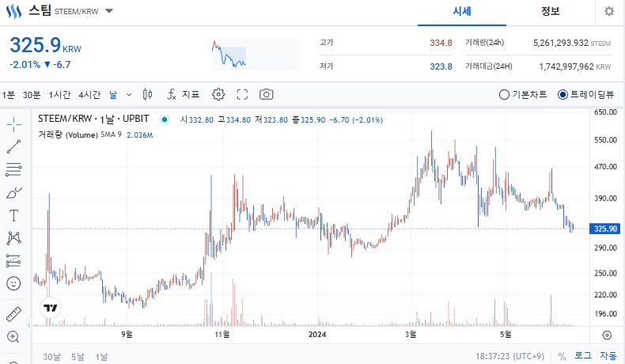The width and height of the screenshot is (625, 364).
Task: Select the 날 daily interval
Action: pyautogui.click(x=113, y=94)
